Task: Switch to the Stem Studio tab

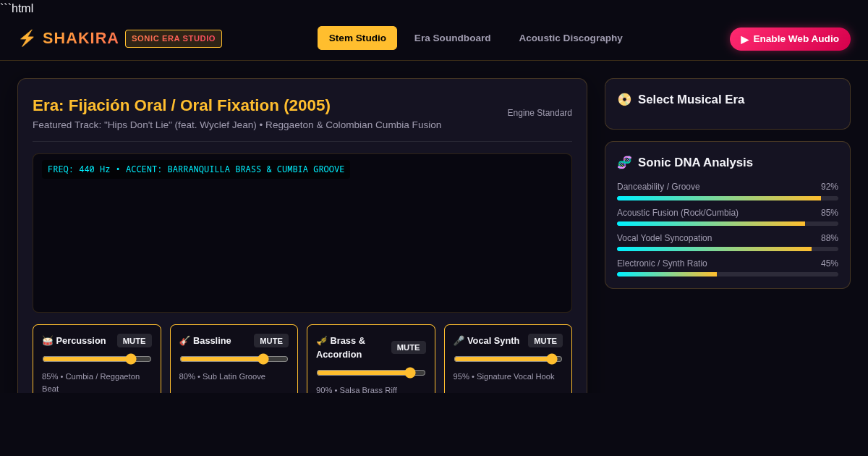Action: click(x=357, y=38)
